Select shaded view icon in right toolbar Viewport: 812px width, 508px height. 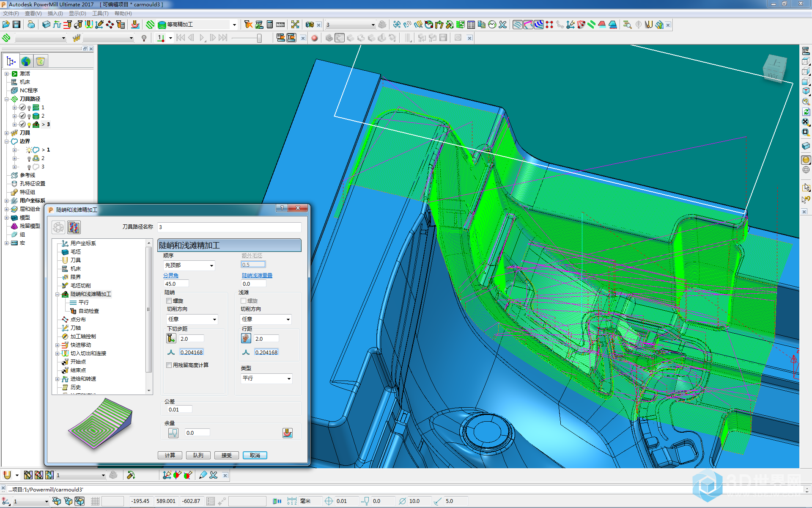pos(806,160)
